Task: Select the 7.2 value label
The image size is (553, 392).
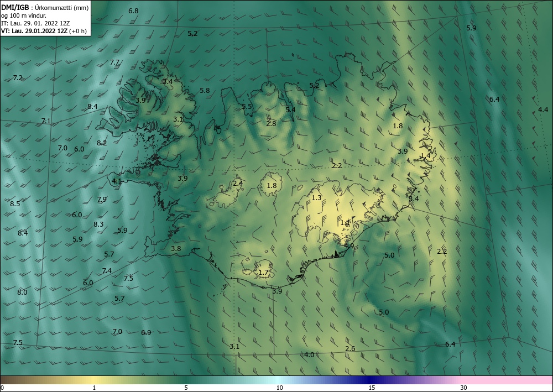Action: click(x=18, y=78)
